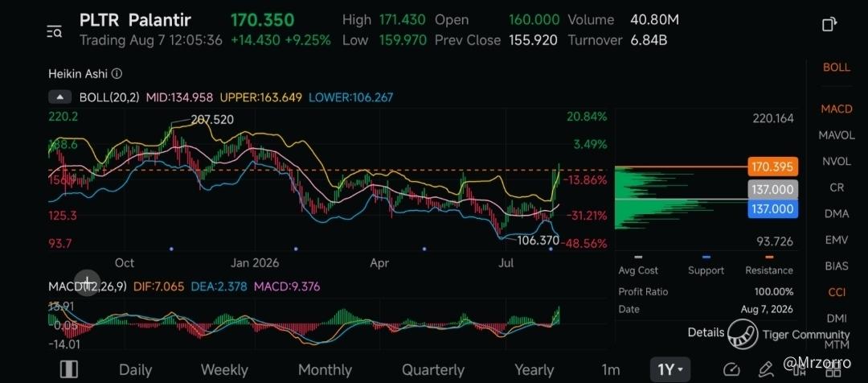
Task: Open the 1Y range dropdown
Action: (669, 369)
